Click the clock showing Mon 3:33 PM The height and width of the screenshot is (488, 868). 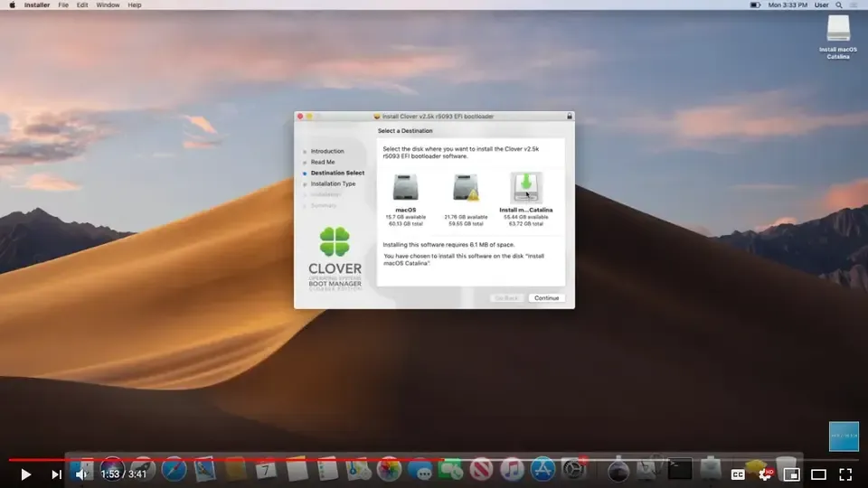[x=788, y=5]
